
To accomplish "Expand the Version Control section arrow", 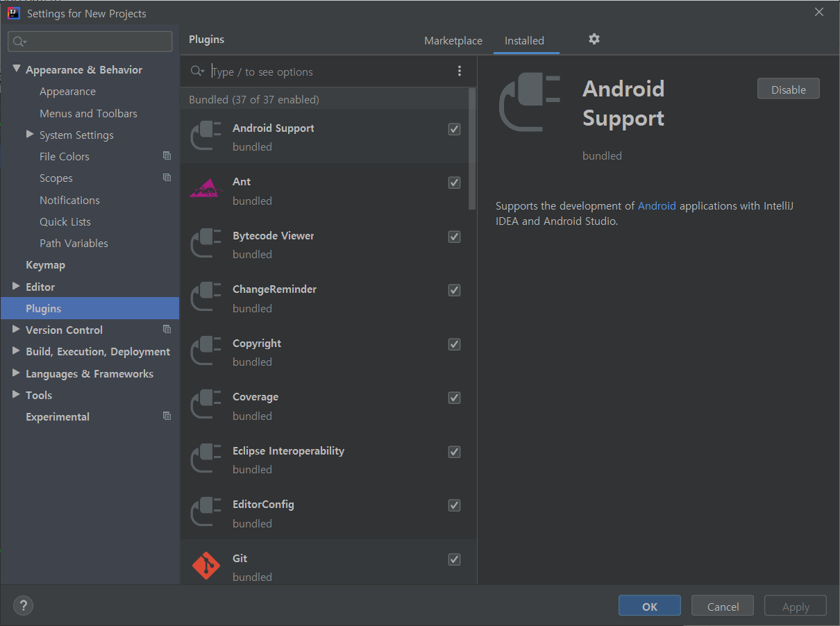I will [x=16, y=329].
